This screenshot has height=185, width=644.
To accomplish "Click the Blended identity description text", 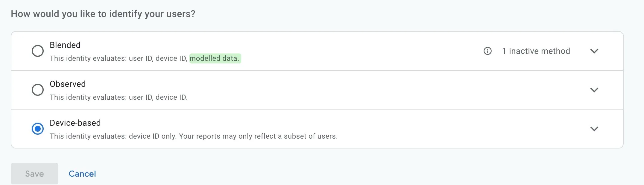I will (x=120, y=58).
